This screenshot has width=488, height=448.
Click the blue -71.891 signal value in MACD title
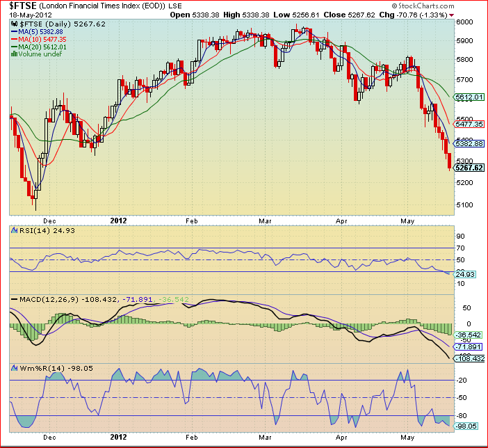pos(137,299)
